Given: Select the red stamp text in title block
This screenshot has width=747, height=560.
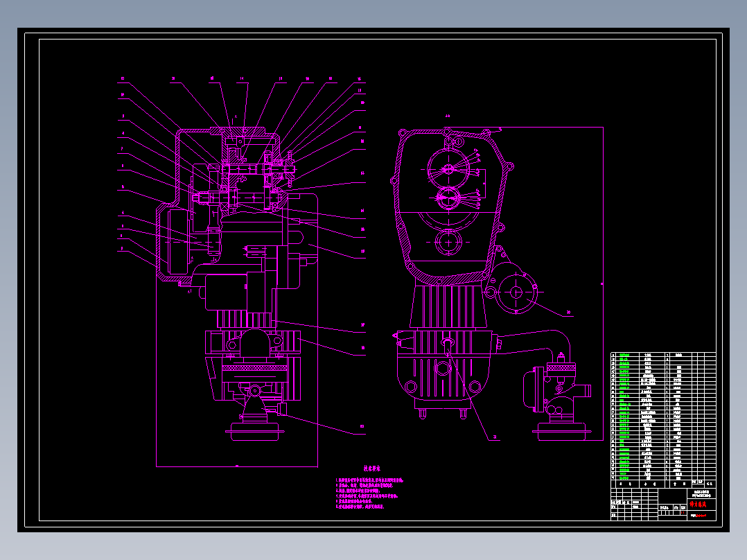Looking at the screenshot, I should (698, 505).
